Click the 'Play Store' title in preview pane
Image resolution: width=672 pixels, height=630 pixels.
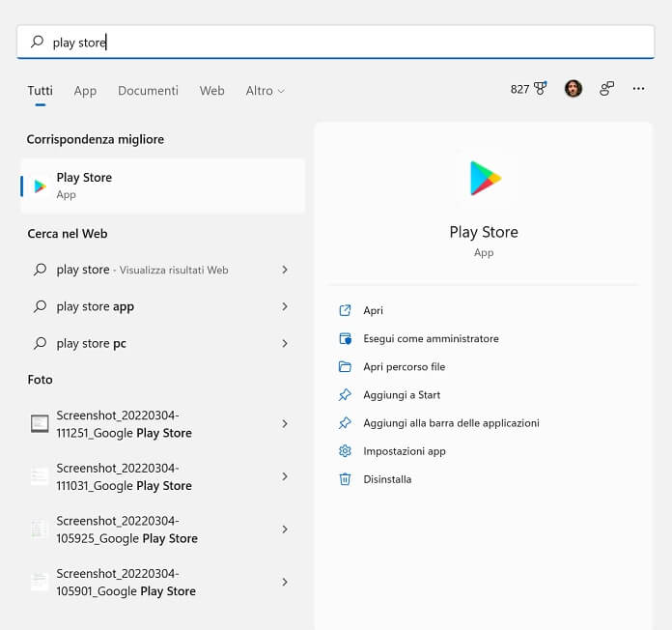[484, 232]
